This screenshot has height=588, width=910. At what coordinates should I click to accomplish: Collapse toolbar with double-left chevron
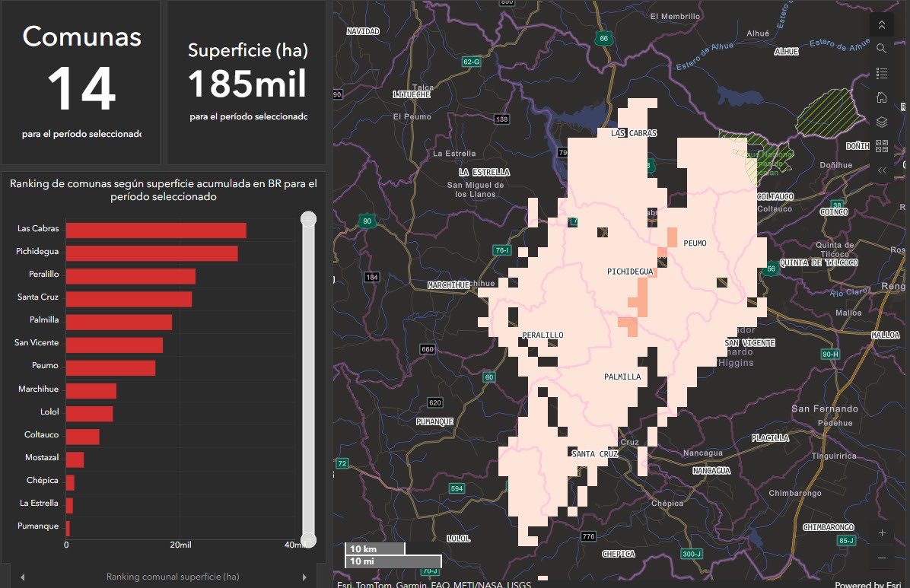click(x=882, y=170)
